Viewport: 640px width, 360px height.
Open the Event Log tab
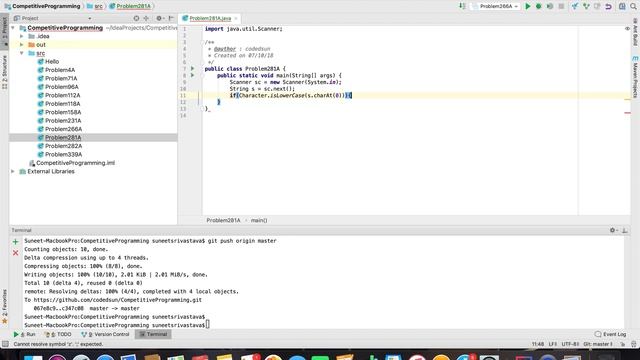pos(610,334)
